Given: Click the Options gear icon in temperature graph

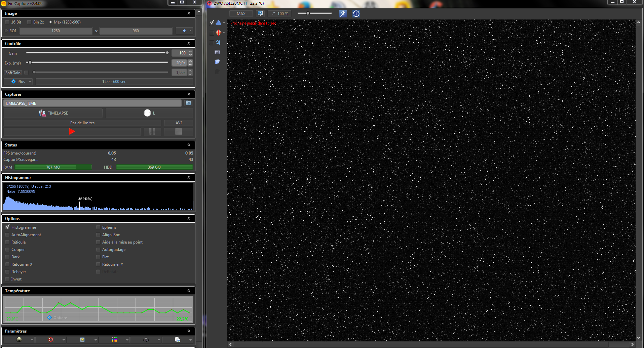Looking at the screenshot, I should (49, 317).
